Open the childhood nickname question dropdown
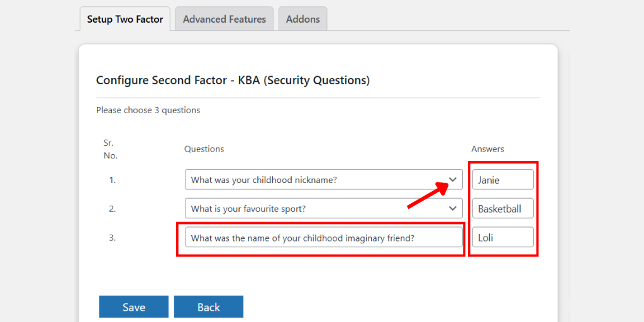Viewport: 644px width, 322px height. [324, 179]
